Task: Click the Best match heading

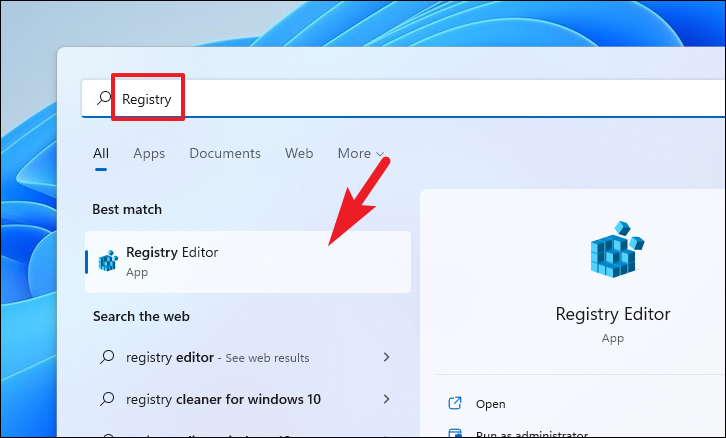Action: coord(127,209)
